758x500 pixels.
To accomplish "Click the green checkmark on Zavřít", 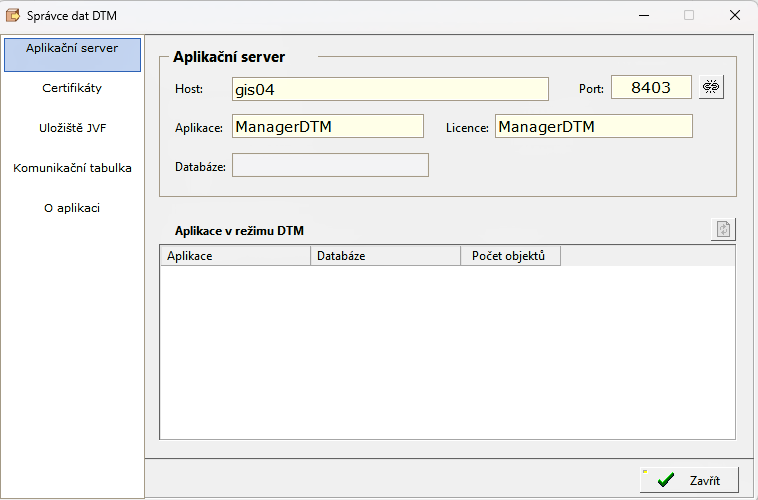I will tap(666, 480).
